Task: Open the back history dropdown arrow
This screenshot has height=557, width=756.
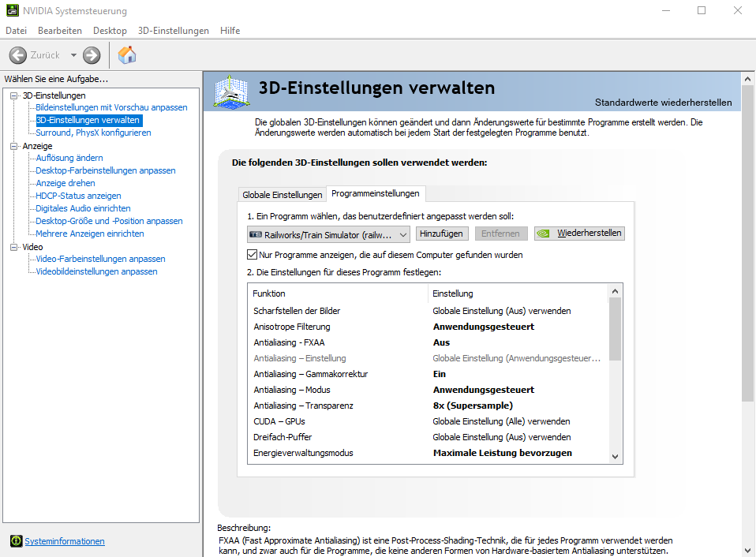Action: 73,55
